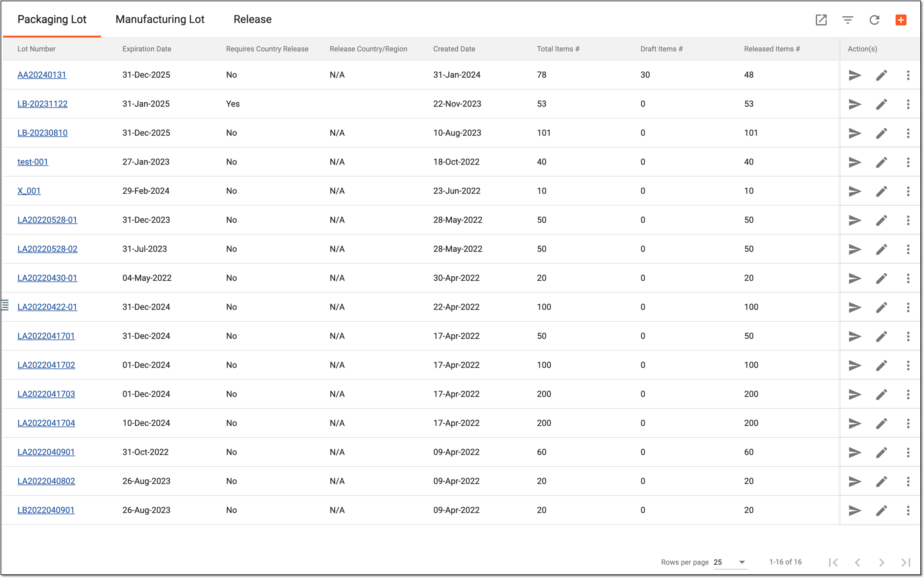The height and width of the screenshot is (578, 924).
Task: Open lot link LB-20230810
Action: 43,133
